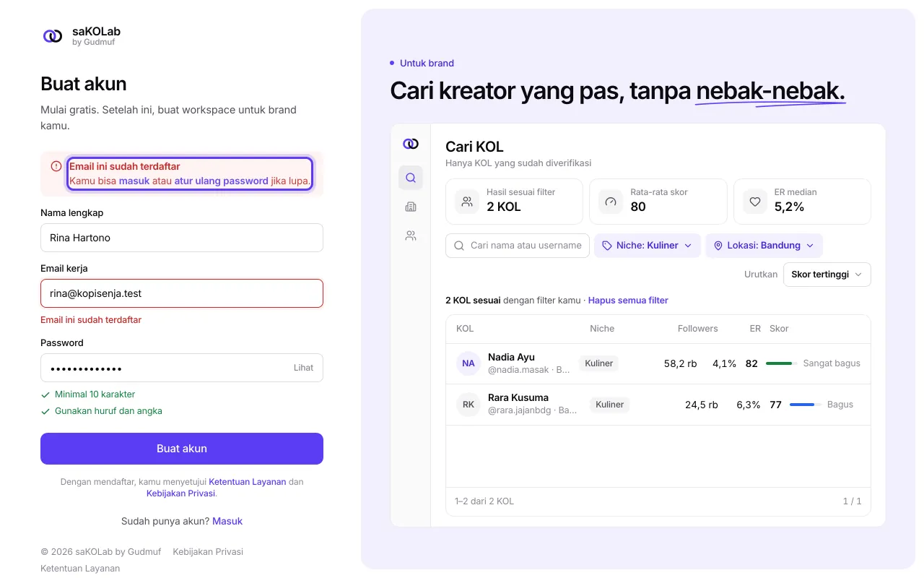This screenshot has width=924, height=578.
Task: Click the Kuliner tag in Nadia Ayu row
Action: (599, 363)
